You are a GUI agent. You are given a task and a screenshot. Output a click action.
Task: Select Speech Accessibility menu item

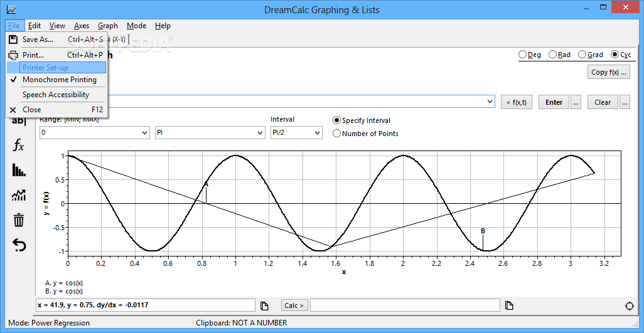tap(56, 95)
